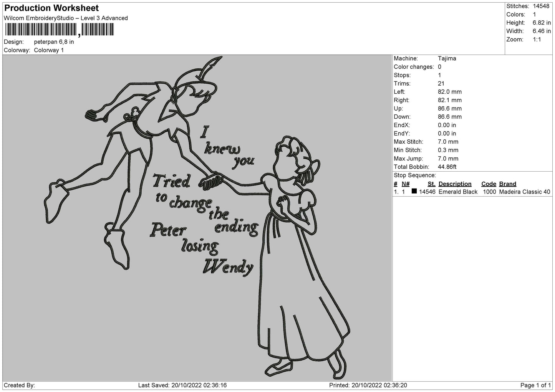Image resolution: width=555 pixels, height=392 pixels.
Task: Select the Max Stitch value "7.0 mm"
Action: [448, 142]
